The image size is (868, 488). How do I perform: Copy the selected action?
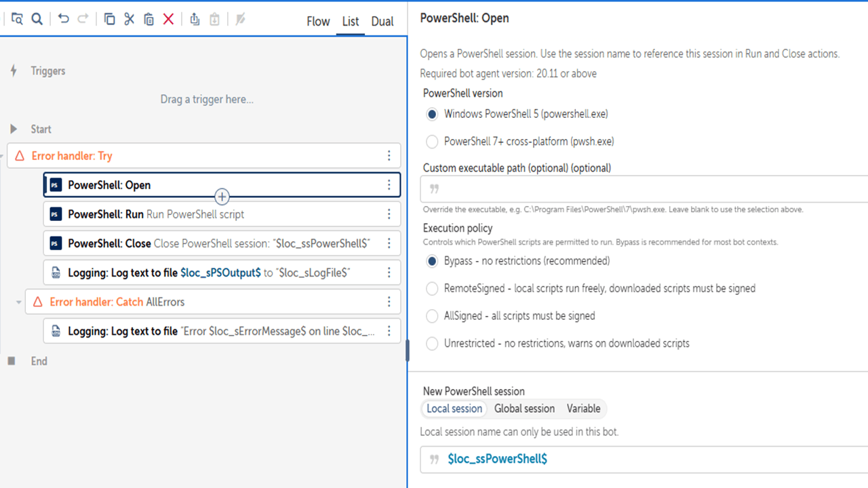point(109,19)
